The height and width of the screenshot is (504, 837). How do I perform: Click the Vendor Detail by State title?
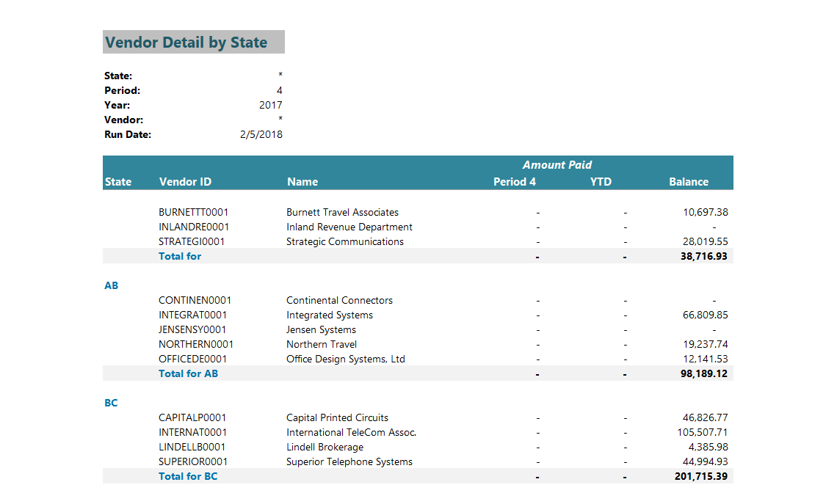tap(186, 42)
